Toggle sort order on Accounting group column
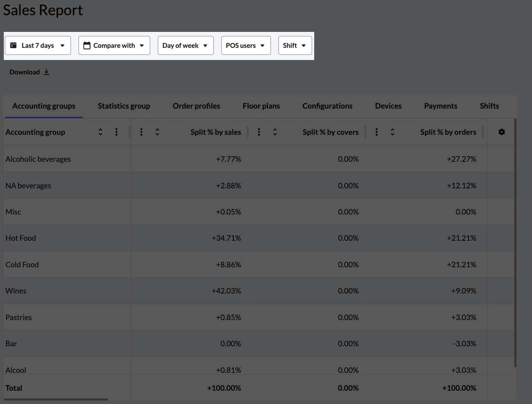Screen dimensions: 532x404 click(x=100, y=132)
